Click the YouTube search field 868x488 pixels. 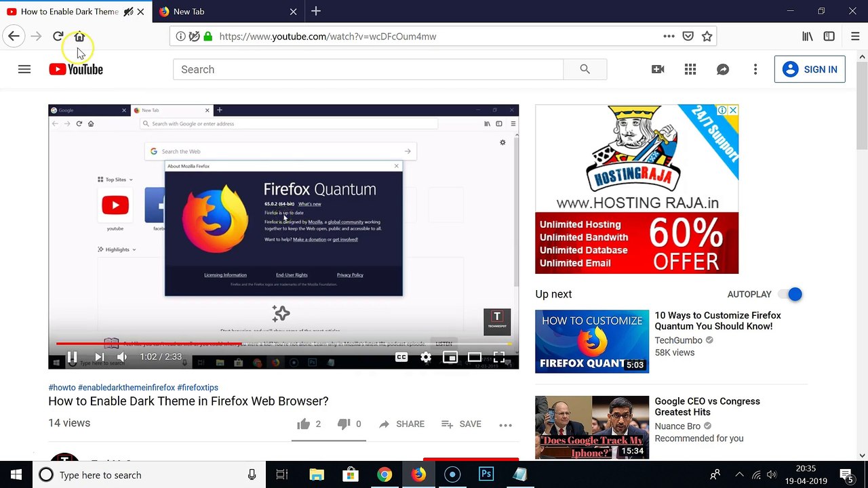pos(368,69)
